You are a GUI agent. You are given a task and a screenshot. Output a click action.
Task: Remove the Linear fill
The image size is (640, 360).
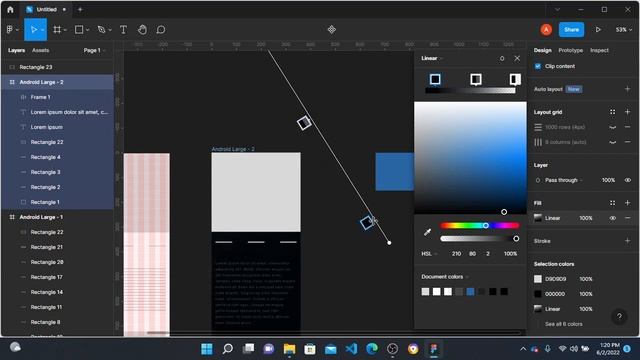coord(627,218)
